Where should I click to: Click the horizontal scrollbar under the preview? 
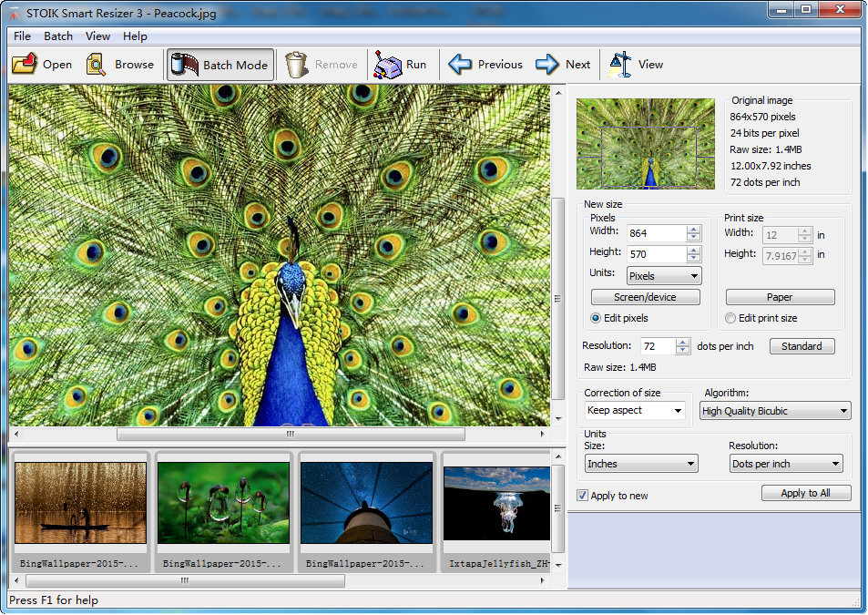click(290, 435)
